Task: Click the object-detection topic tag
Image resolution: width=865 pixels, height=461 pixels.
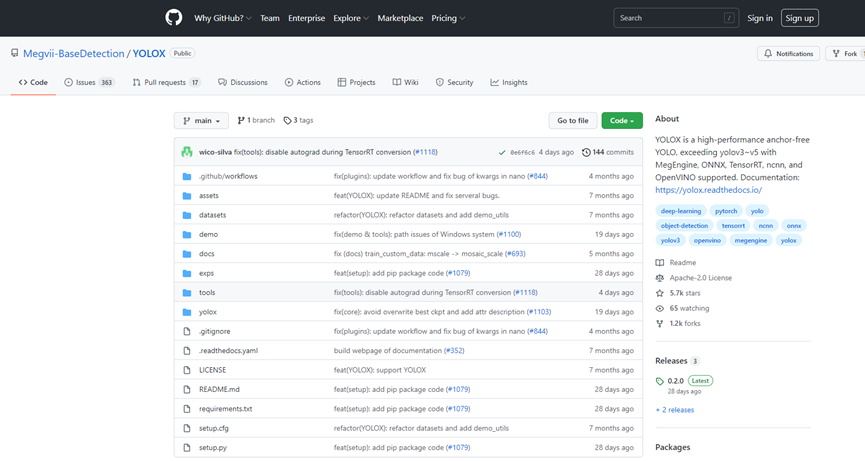Action: (x=684, y=226)
